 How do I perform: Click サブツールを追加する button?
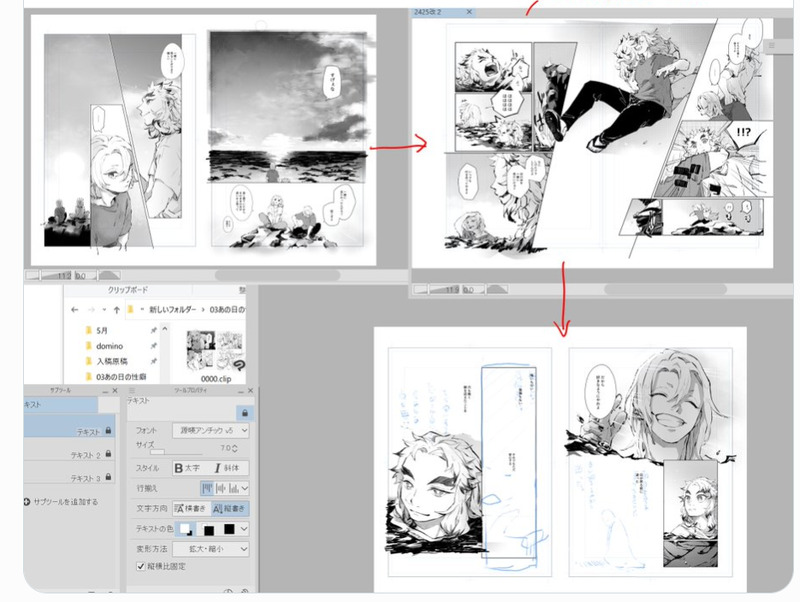[61, 502]
